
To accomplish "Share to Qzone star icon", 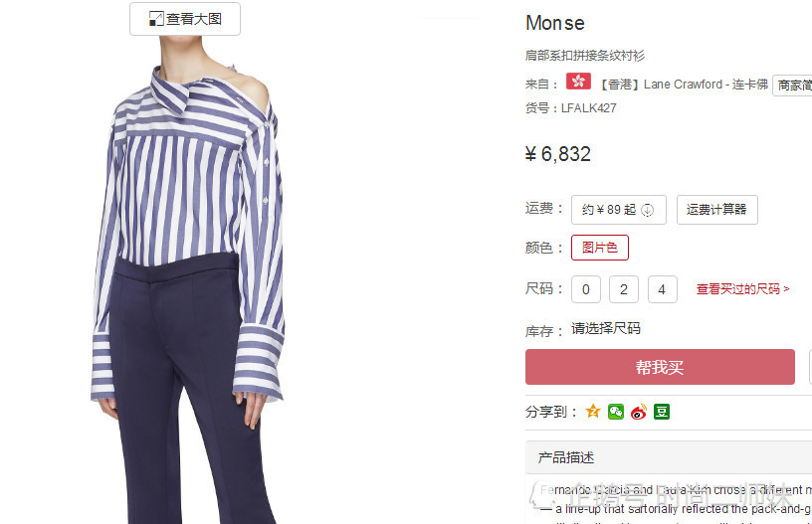I will tap(593, 412).
